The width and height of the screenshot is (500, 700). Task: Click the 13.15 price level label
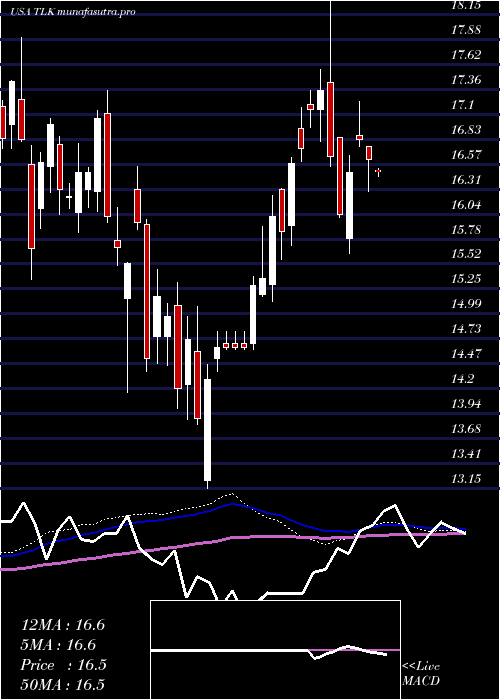click(x=466, y=479)
